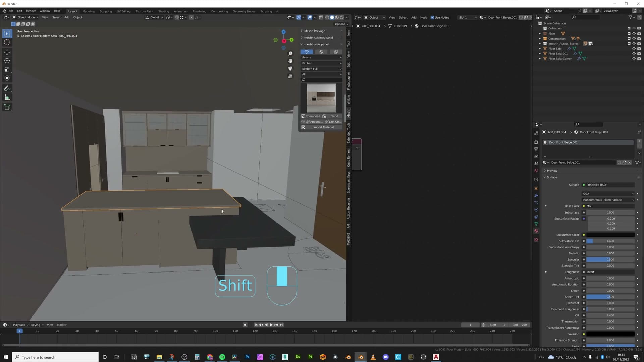Activate the Scale tool
This screenshot has height=362, width=644.
(x=7, y=69)
